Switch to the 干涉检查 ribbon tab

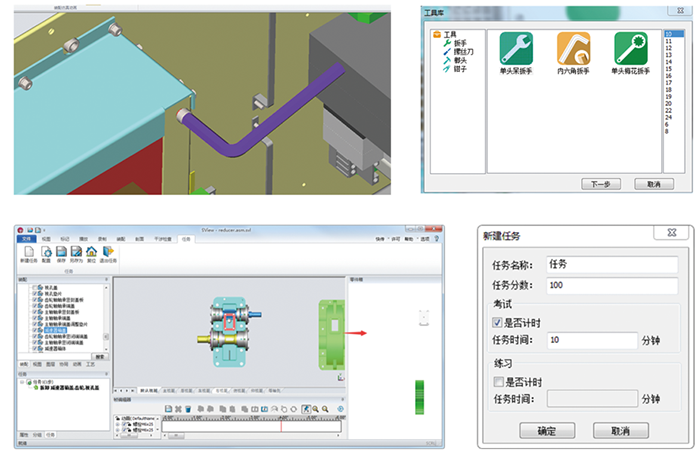tap(162, 239)
